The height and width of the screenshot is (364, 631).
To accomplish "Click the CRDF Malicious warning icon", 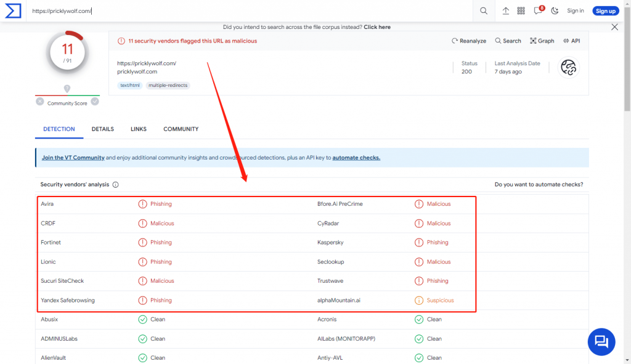I will [x=142, y=223].
